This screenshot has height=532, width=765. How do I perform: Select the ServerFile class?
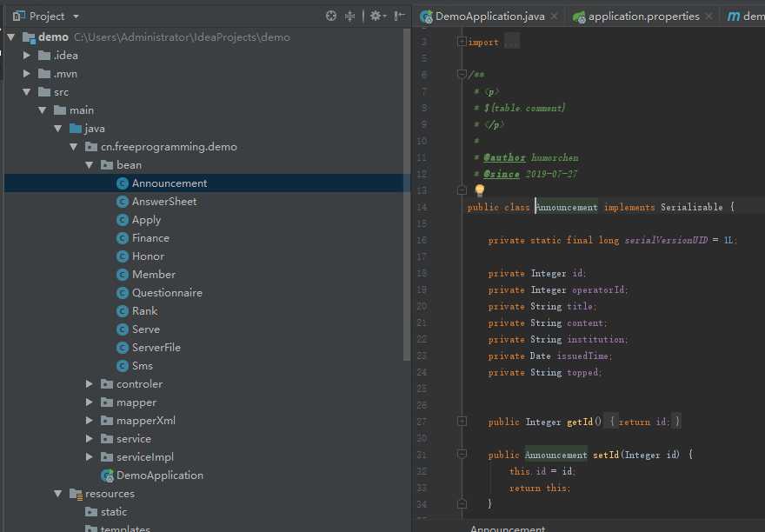pos(156,348)
